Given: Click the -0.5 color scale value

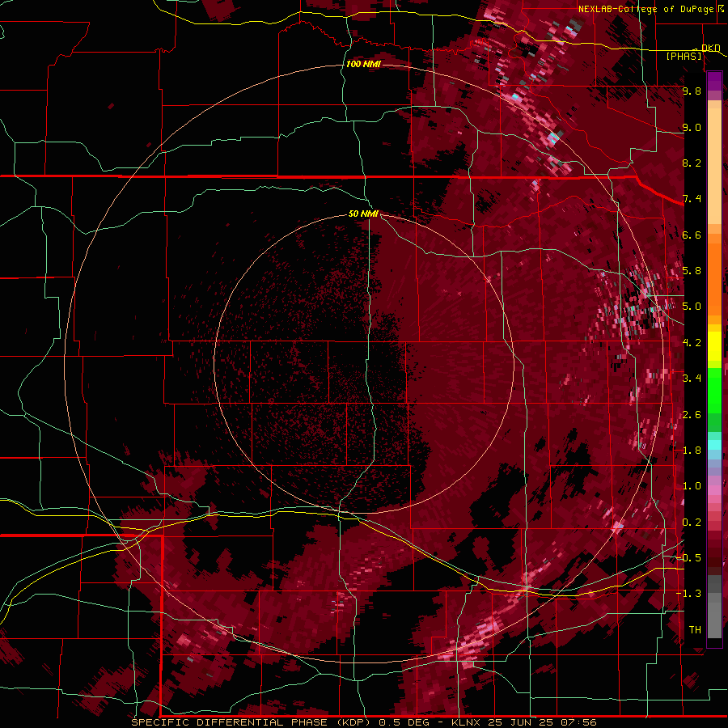Looking at the screenshot, I should 689,558.
